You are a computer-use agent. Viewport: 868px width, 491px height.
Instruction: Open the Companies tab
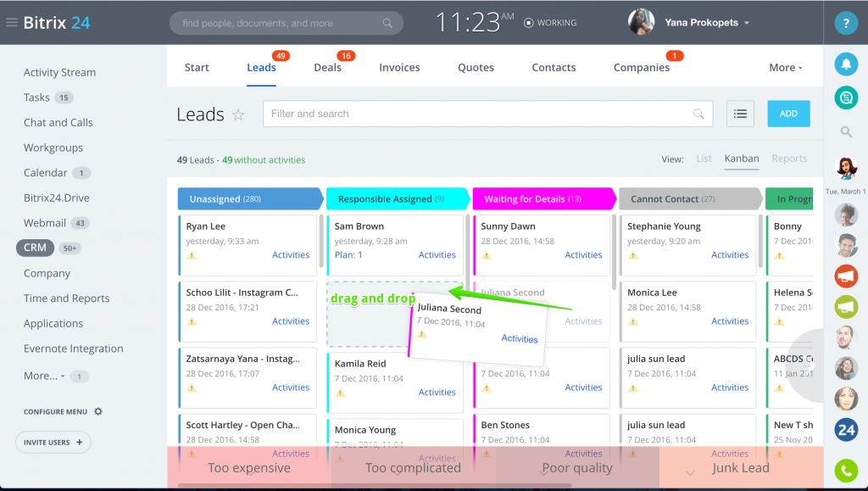coord(641,68)
